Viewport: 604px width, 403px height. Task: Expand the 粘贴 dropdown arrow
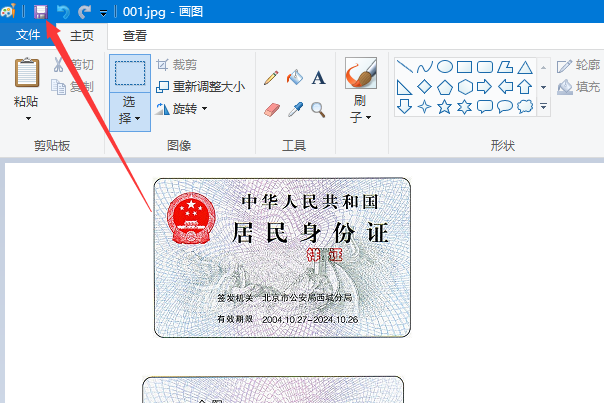pyautogui.click(x=28, y=118)
